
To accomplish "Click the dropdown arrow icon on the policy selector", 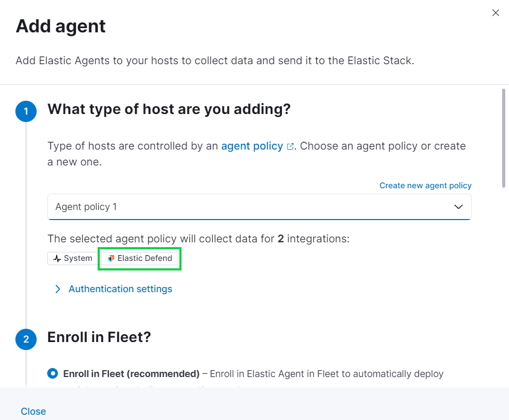I will coord(458,207).
